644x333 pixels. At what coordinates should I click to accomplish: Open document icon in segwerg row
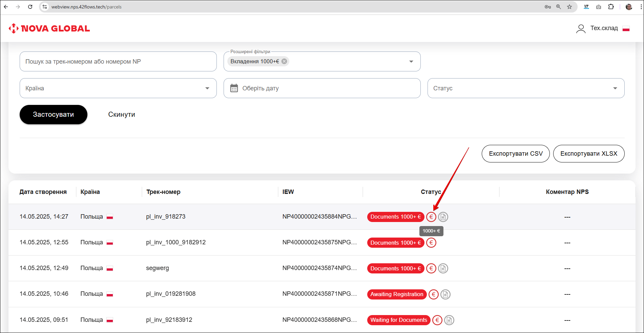click(x=443, y=268)
